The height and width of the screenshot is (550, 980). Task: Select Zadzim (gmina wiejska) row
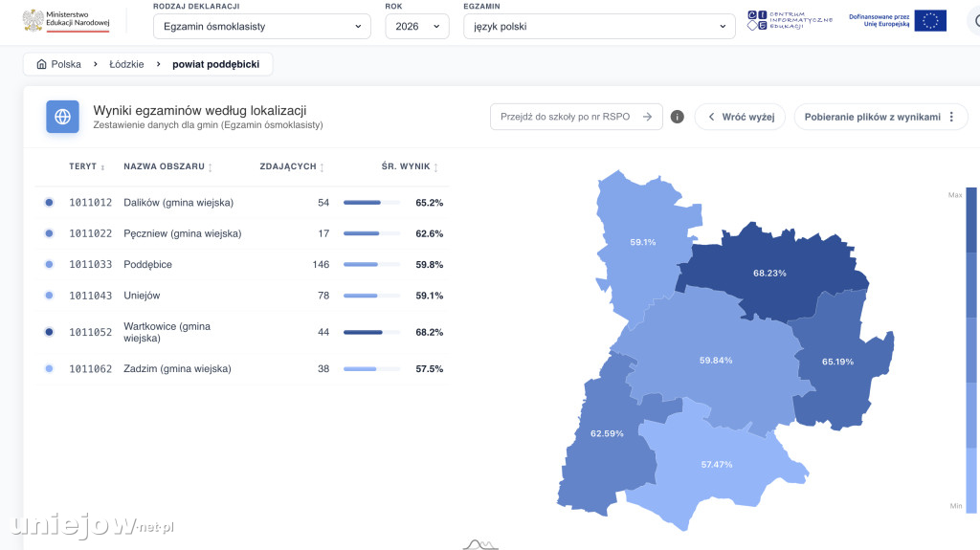[242, 369]
